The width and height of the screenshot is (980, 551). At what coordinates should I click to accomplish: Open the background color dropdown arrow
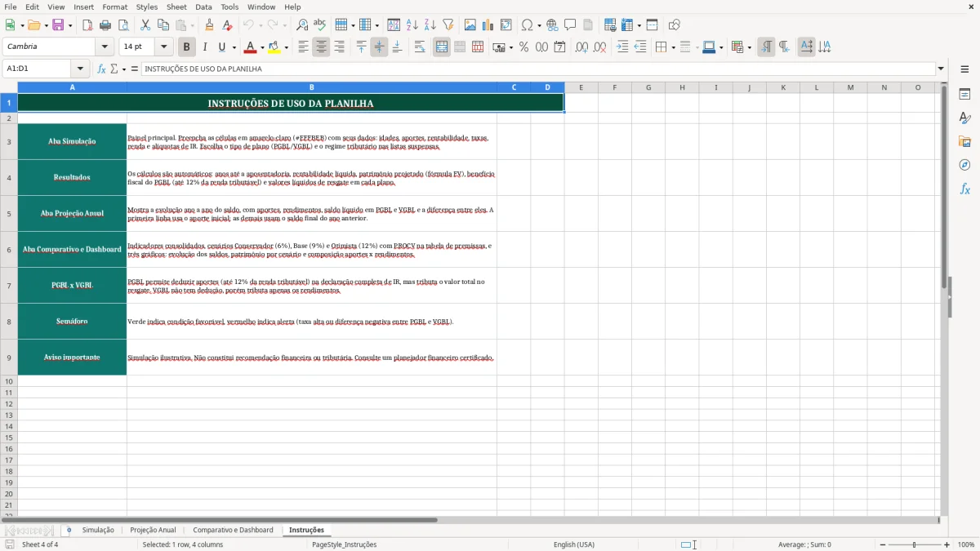(287, 47)
